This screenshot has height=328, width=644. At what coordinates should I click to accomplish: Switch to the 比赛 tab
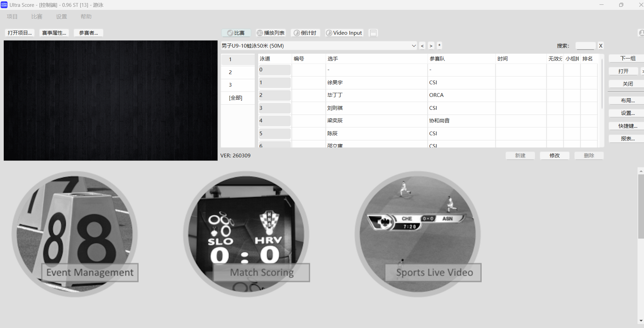pyautogui.click(x=236, y=33)
